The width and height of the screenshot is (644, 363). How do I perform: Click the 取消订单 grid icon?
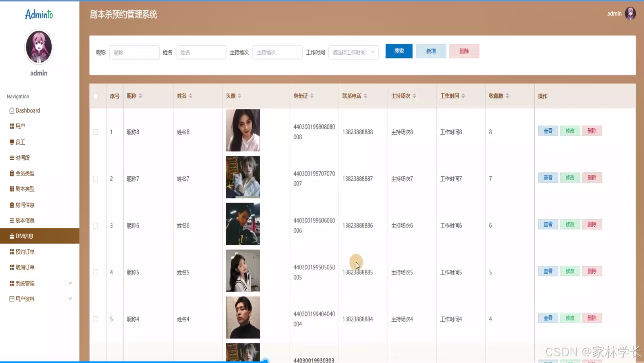tap(12, 267)
